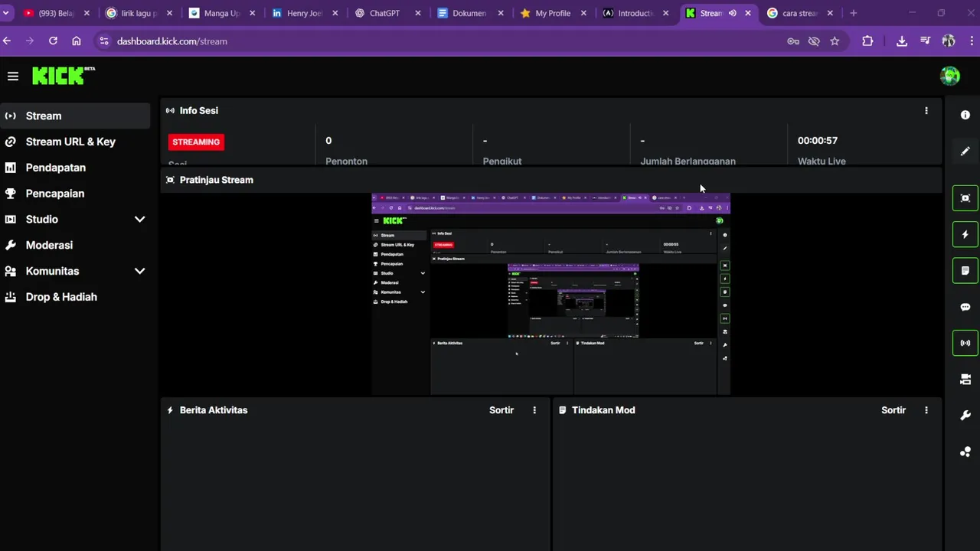Switch to the Manga Up tab

[220, 13]
